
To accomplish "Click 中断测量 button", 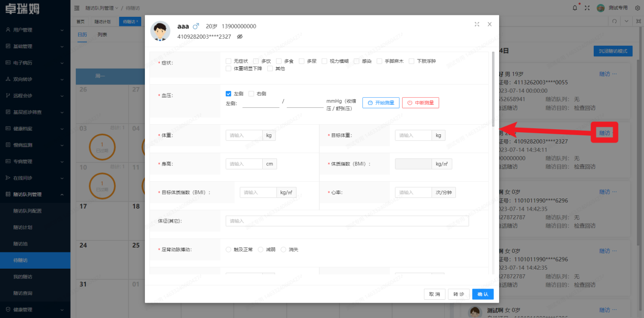I will point(420,103).
